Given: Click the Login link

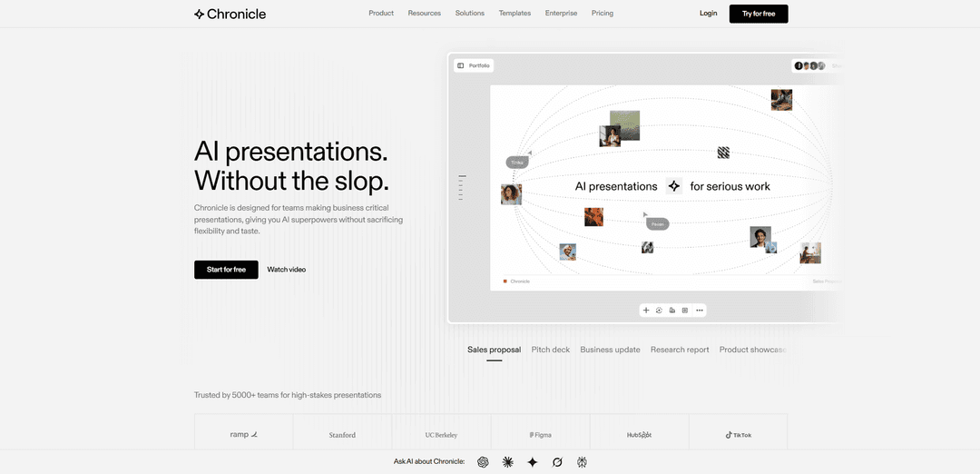Looking at the screenshot, I should pos(709,14).
